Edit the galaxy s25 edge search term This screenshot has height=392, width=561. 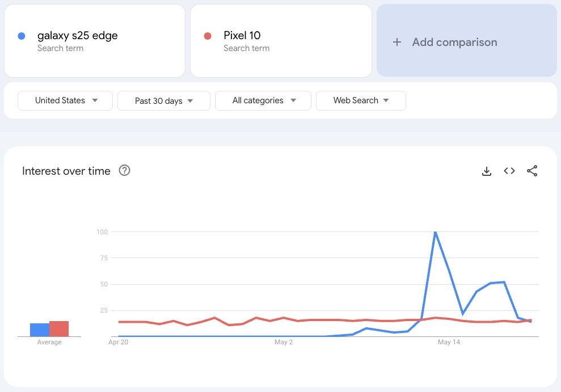pos(78,36)
